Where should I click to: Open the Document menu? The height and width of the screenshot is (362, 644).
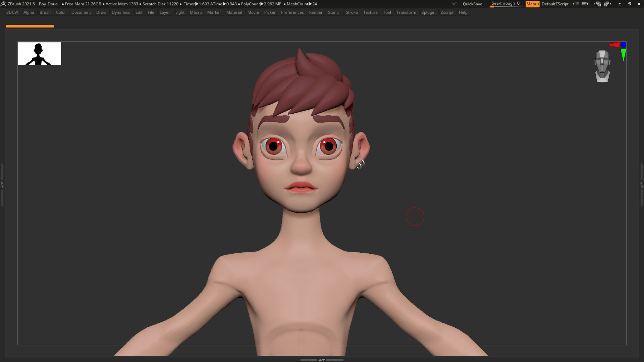pos(81,13)
